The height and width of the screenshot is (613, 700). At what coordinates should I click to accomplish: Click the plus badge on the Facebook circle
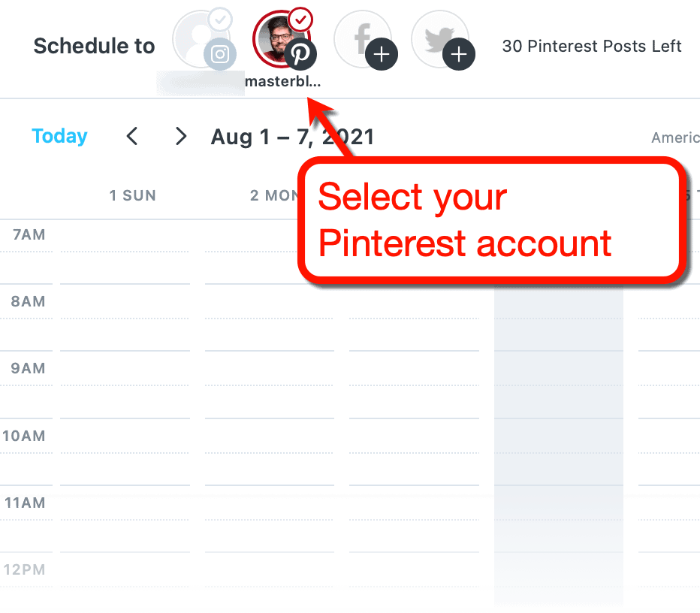(382, 54)
